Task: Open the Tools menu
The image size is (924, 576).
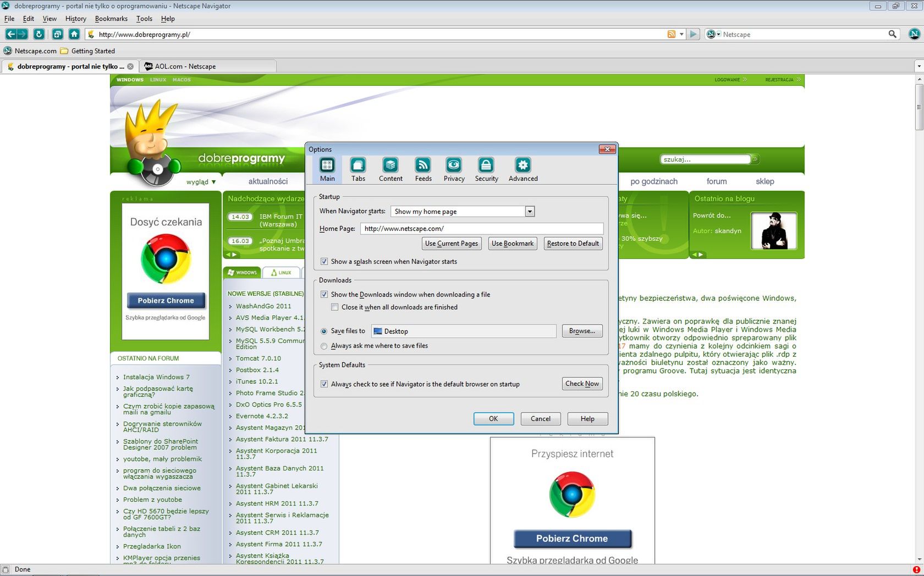Action: click(x=144, y=19)
